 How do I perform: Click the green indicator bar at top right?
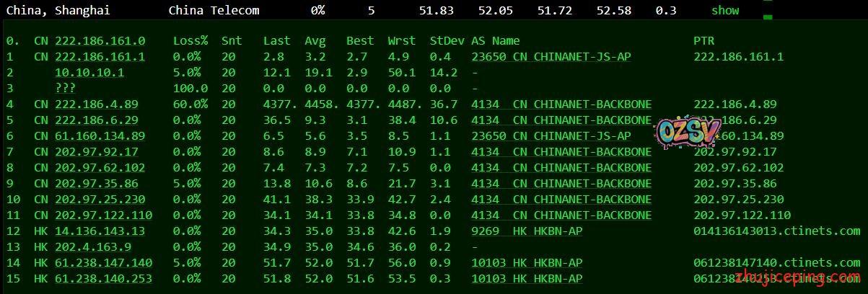point(768,11)
